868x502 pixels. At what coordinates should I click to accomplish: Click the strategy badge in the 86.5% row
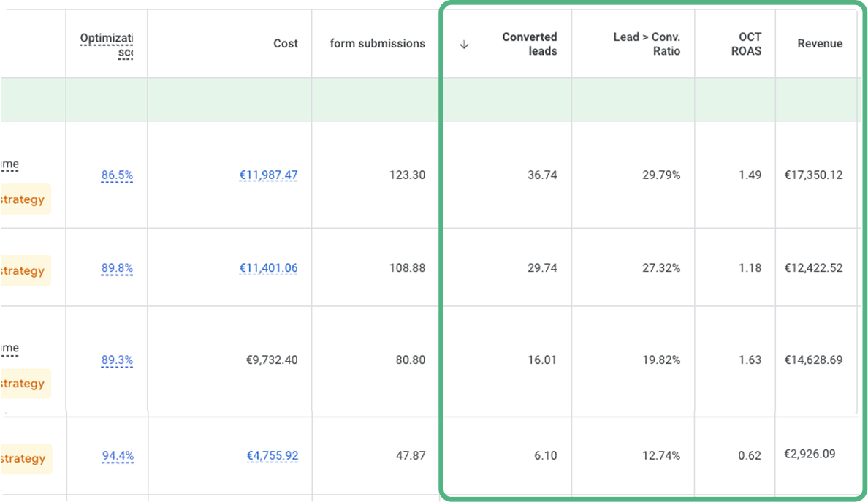[x=25, y=199]
